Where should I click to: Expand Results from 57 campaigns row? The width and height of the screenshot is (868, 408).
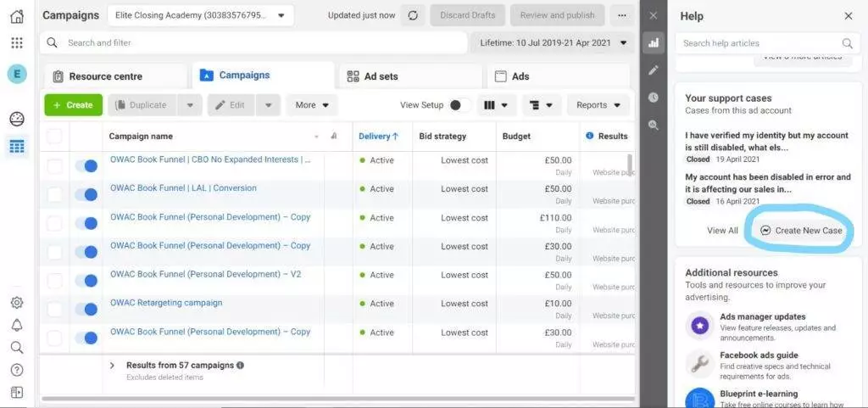pyautogui.click(x=113, y=366)
